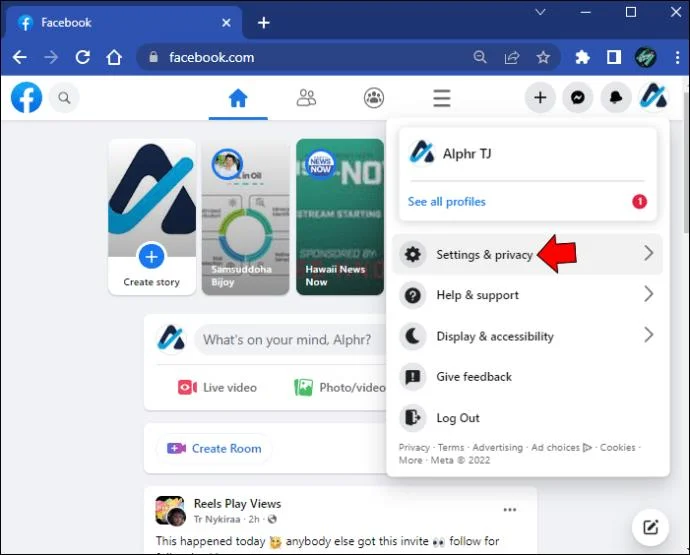
Task: Close the Facebook browser tab
Action: coord(226,22)
